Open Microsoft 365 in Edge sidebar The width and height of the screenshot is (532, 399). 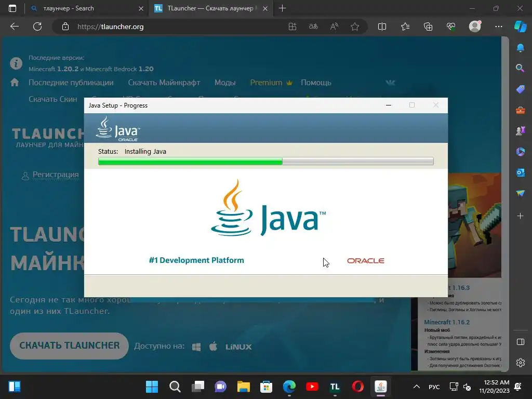coord(521,152)
